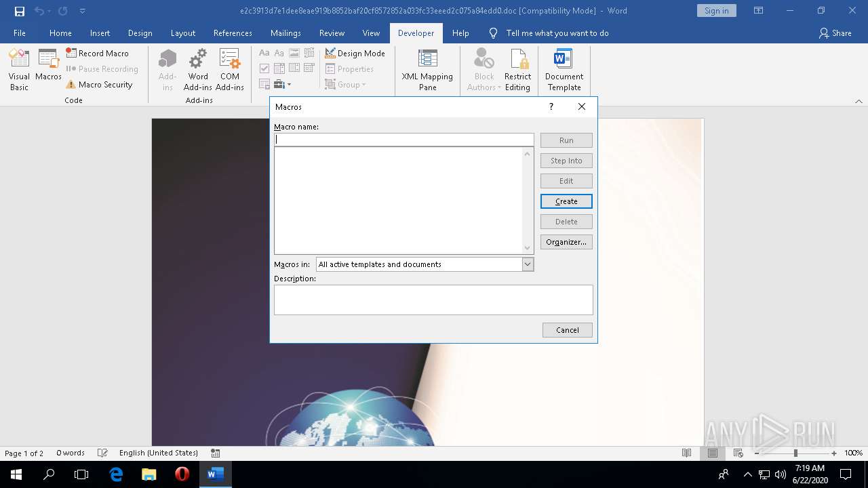Open File Explorer from taskbar
The width and height of the screenshot is (868, 488).
point(149,474)
